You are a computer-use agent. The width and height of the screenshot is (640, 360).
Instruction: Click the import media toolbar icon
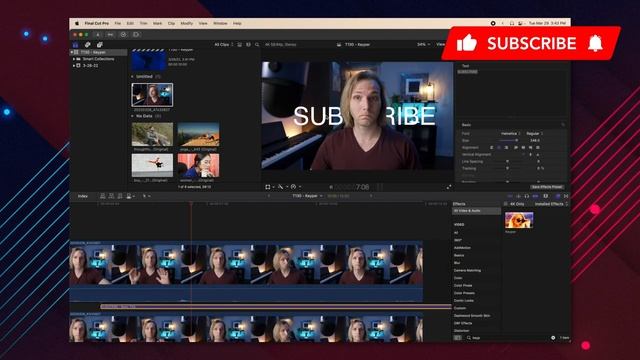[x=98, y=35]
